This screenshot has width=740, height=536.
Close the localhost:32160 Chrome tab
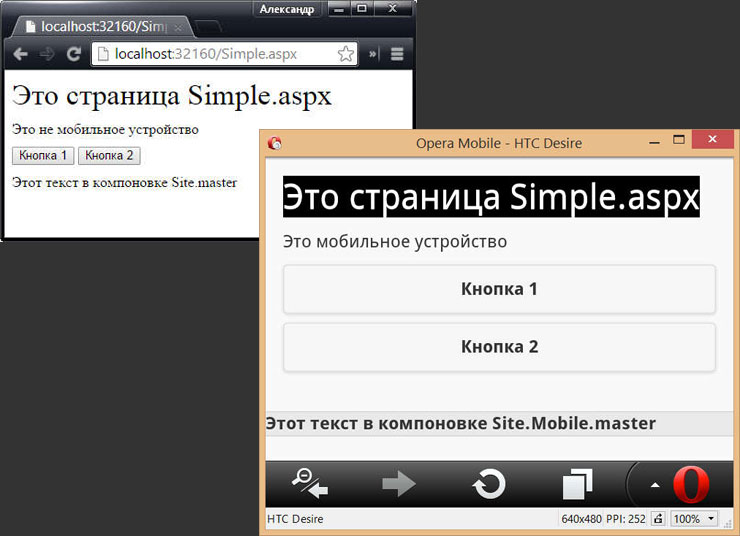(178, 28)
